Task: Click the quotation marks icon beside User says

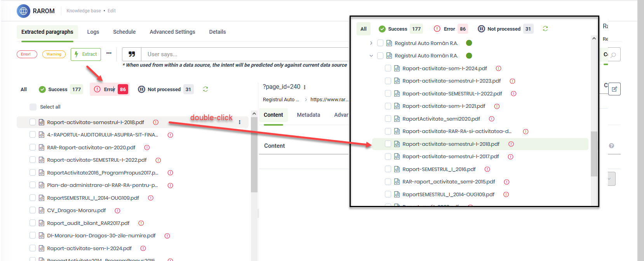Action: click(132, 54)
